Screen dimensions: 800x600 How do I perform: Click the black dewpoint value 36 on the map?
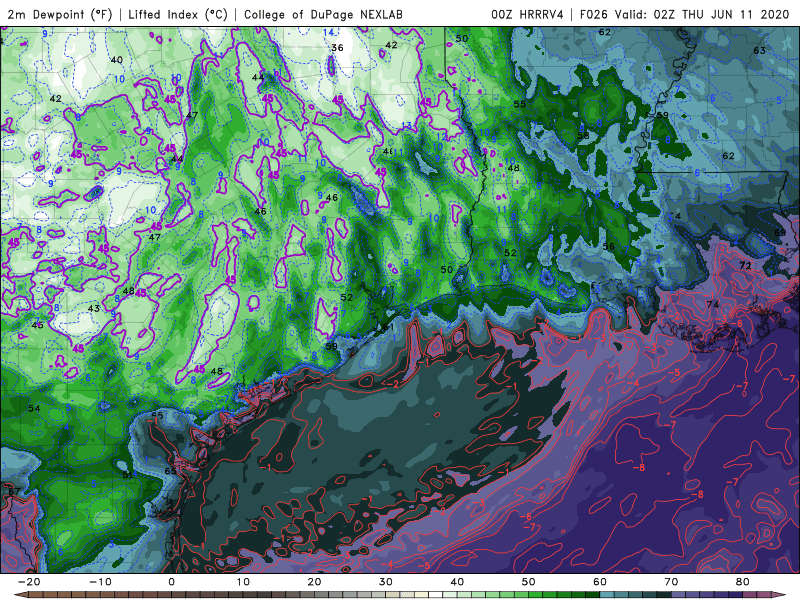(337, 48)
